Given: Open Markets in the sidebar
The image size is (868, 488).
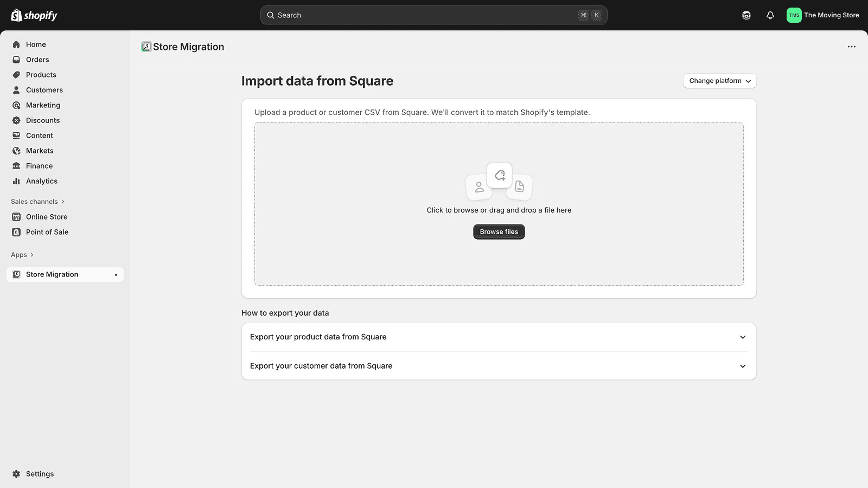Looking at the screenshot, I should tap(65, 151).
